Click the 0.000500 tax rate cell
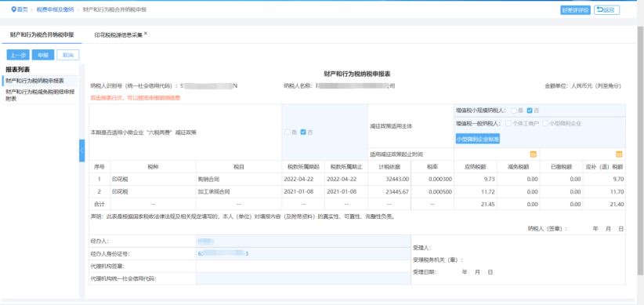The image size is (644, 305). 432,191
